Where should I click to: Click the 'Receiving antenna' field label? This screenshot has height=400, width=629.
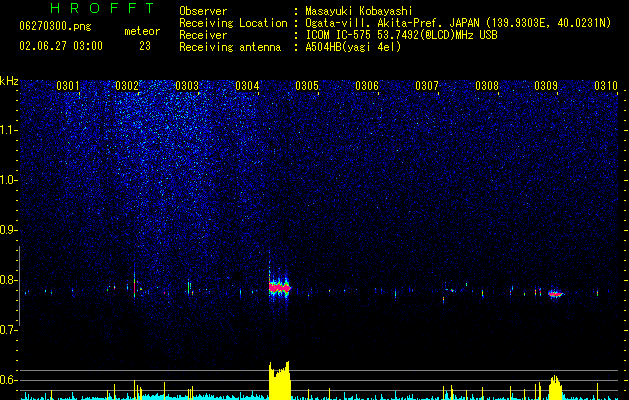point(230,47)
